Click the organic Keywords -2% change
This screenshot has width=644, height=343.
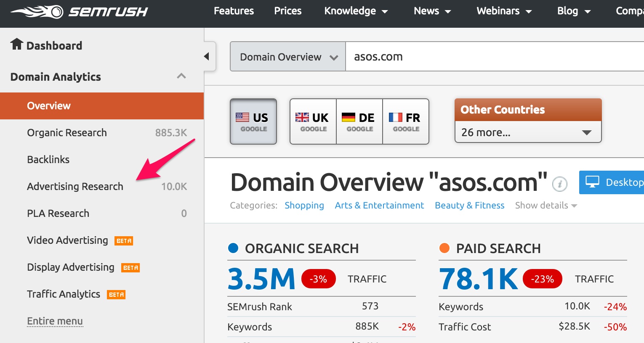pos(407,327)
